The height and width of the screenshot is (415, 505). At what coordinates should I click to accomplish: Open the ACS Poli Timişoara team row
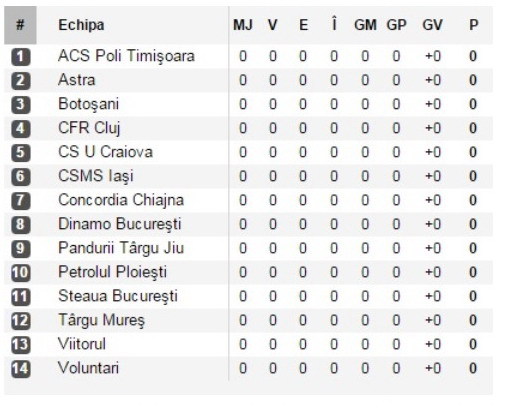(248, 56)
